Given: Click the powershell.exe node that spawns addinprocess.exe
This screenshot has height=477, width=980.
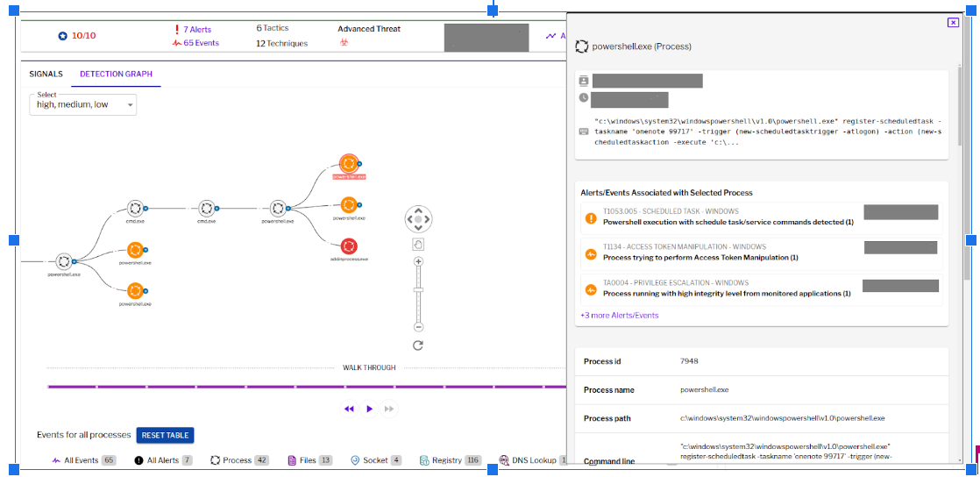Looking at the screenshot, I should [x=278, y=208].
